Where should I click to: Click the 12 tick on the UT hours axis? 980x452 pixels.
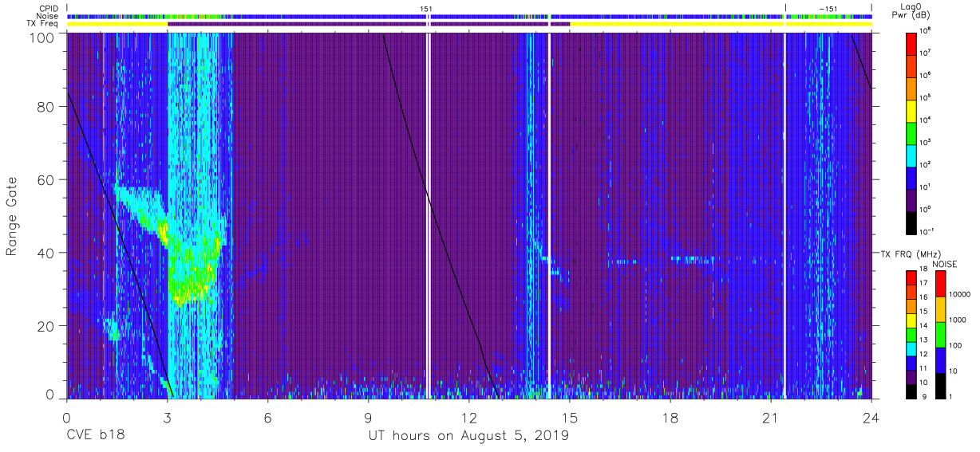[x=469, y=417]
